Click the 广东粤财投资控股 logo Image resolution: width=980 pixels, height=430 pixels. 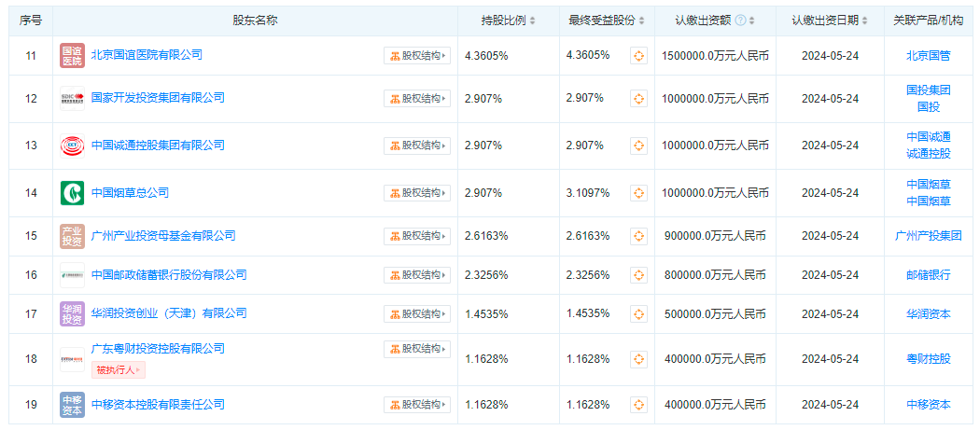(x=72, y=359)
